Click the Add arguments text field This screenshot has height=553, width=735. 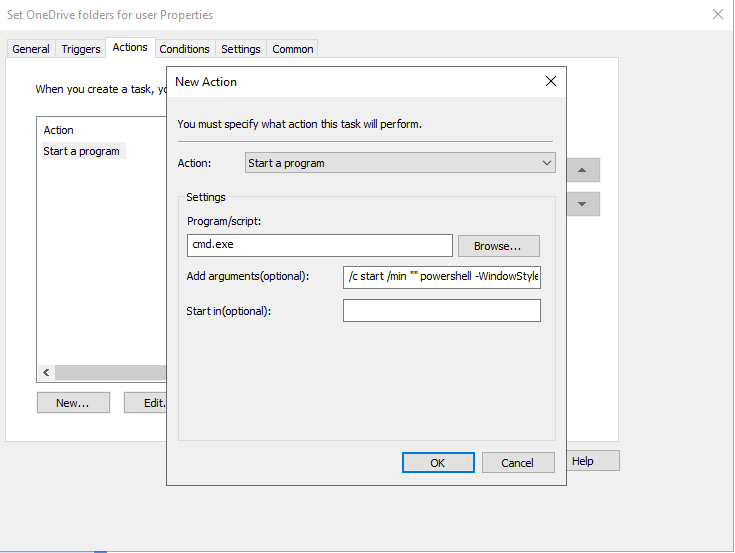tap(441, 277)
